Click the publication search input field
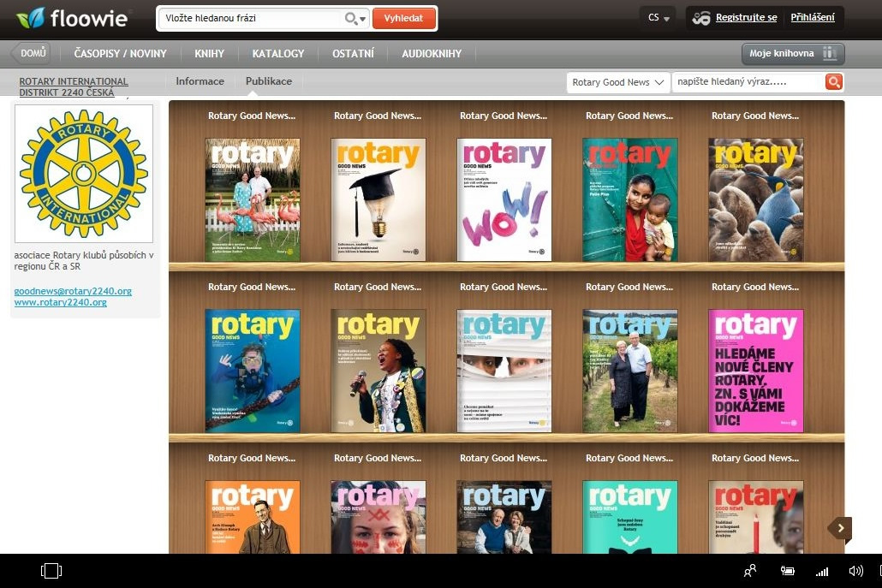This screenshot has height=588, width=882. pyautogui.click(x=746, y=82)
